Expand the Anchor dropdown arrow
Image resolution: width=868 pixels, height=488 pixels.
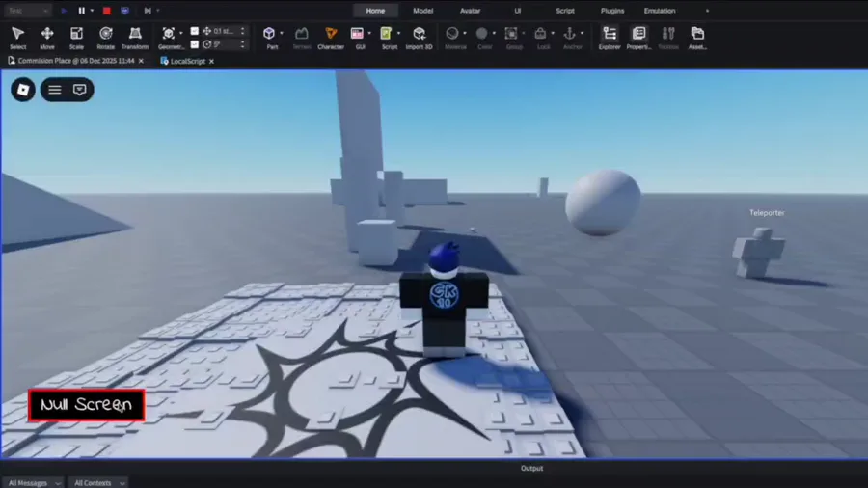pyautogui.click(x=582, y=33)
